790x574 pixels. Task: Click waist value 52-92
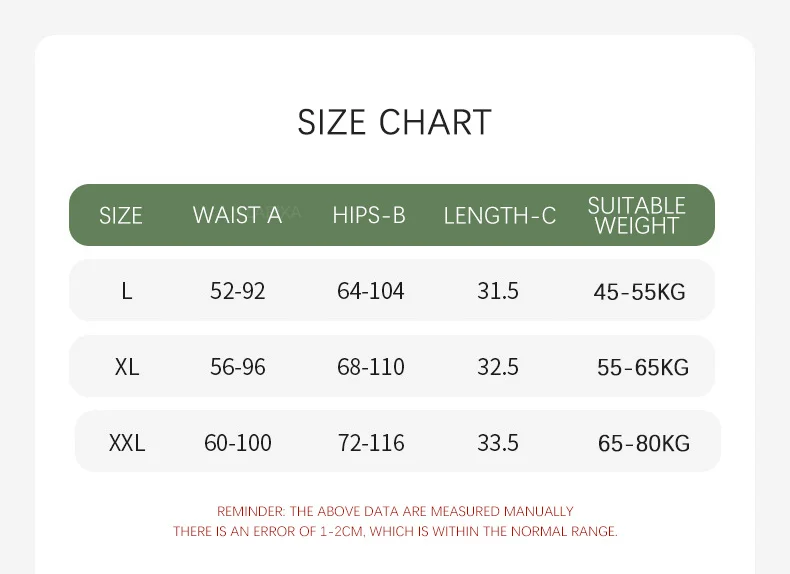238,291
